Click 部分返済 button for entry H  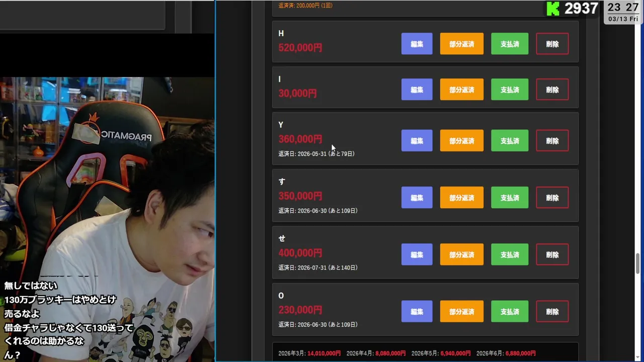point(461,44)
